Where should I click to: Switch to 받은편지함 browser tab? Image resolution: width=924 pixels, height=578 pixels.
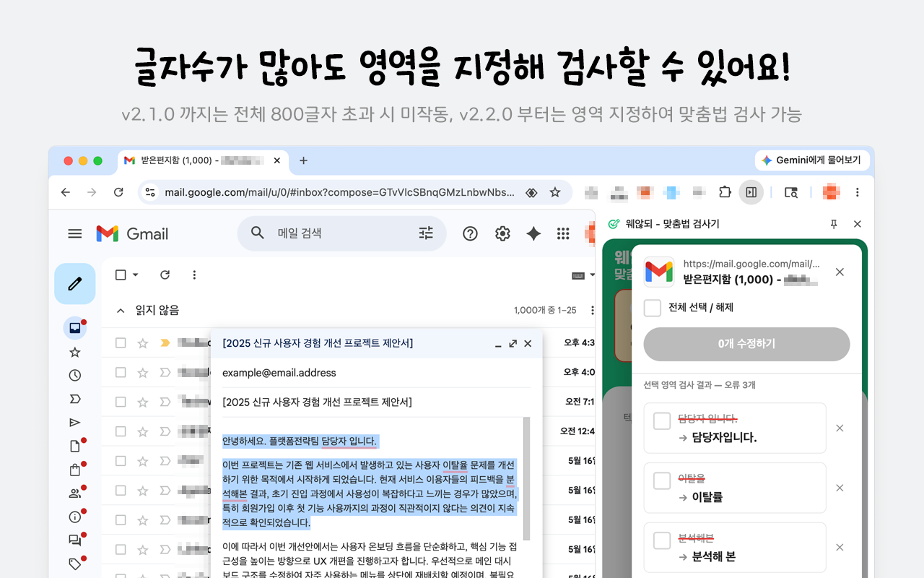(202, 160)
